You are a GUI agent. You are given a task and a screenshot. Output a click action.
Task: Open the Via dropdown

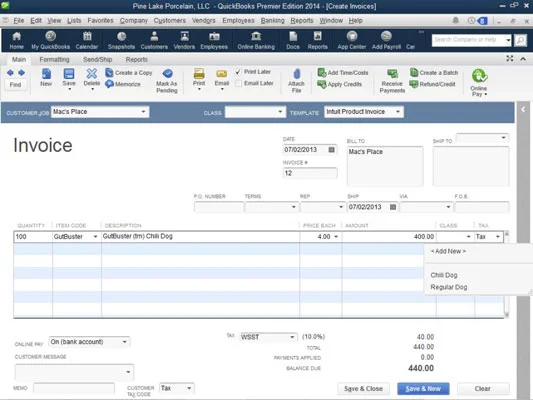click(448, 207)
